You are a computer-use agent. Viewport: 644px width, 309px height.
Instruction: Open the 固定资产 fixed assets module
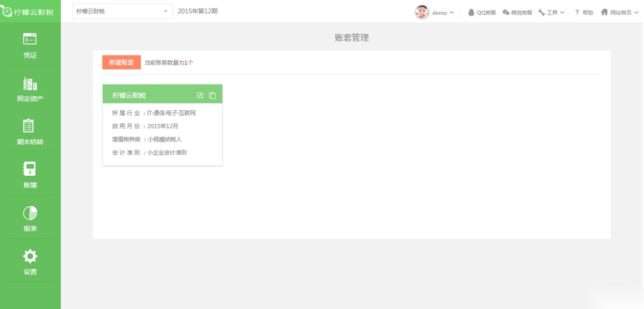click(30, 89)
